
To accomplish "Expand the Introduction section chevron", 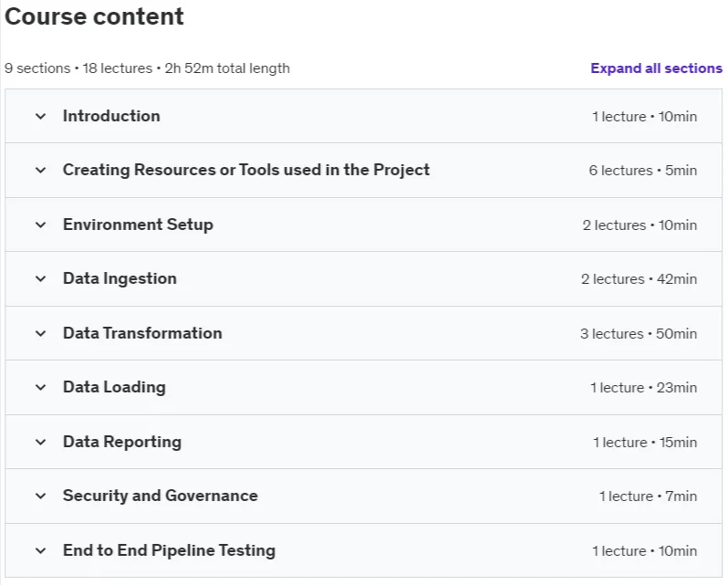I will pos(41,116).
